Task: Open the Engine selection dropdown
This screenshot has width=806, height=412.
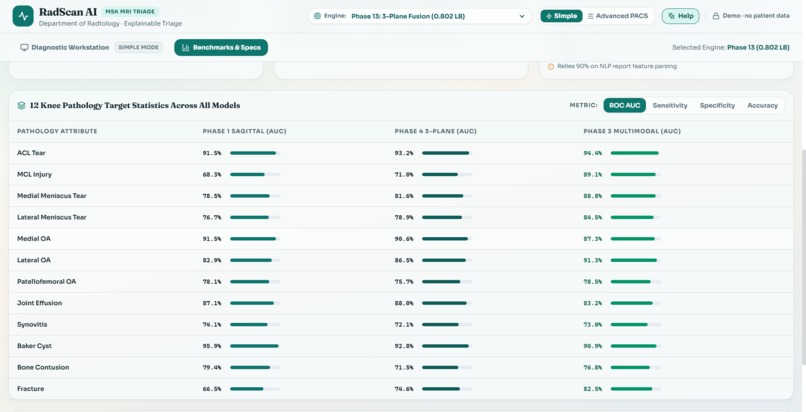Action: coord(419,16)
